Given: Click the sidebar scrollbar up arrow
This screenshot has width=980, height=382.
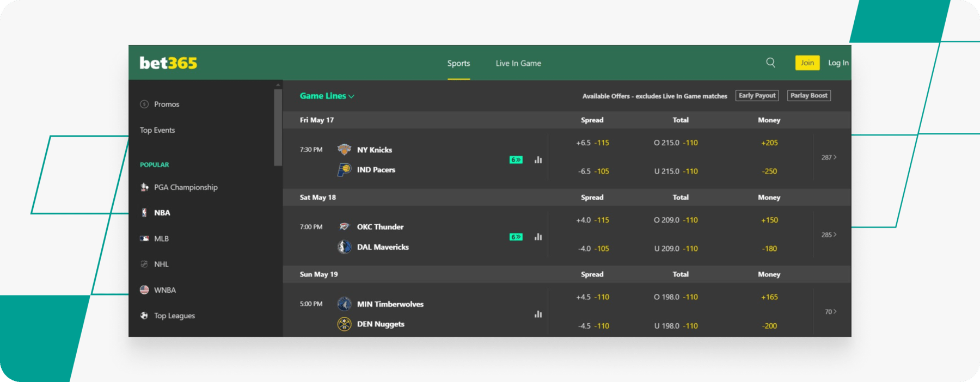Looking at the screenshot, I should (x=278, y=85).
